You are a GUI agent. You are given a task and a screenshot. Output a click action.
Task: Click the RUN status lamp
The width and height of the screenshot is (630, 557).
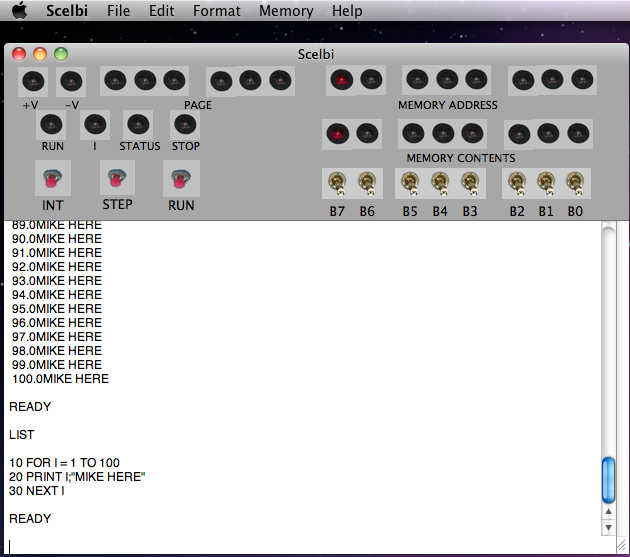pyautogui.click(x=51, y=125)
